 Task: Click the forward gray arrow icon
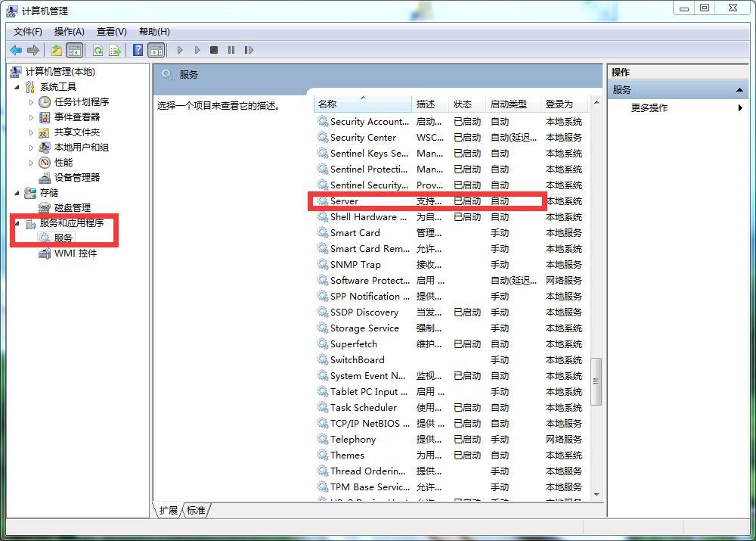(35, 50)
